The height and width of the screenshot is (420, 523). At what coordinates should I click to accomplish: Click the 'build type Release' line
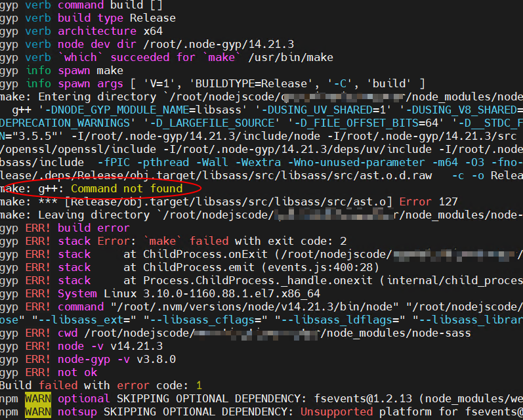click(x=88, y=18)
